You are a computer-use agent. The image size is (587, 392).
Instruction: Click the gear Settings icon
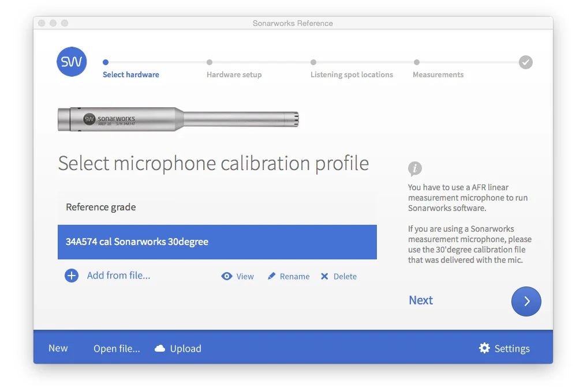click(484, 348)
